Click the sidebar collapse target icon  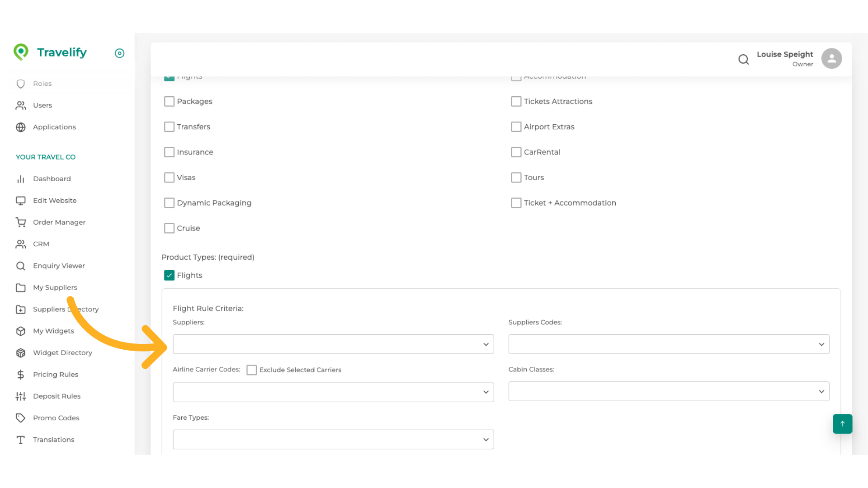pos(119,53)
